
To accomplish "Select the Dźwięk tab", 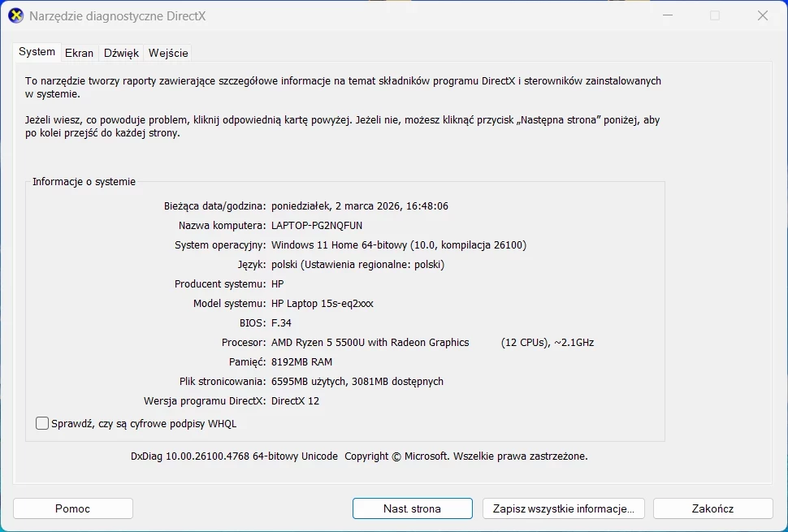I will tap(121, 53).
